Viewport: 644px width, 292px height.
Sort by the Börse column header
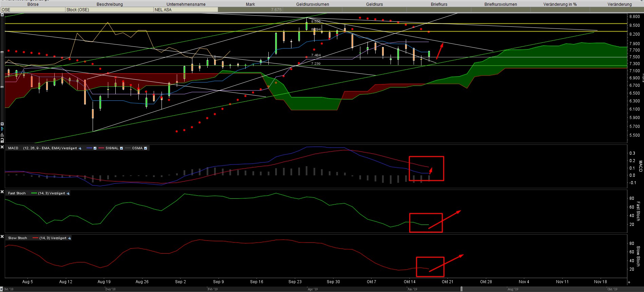[33, 4]
